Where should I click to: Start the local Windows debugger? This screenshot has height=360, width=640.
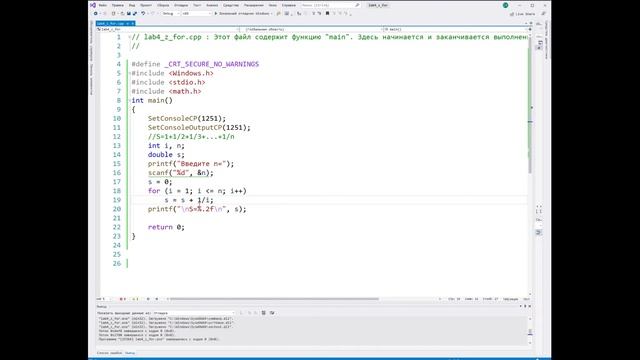point(242,13)
